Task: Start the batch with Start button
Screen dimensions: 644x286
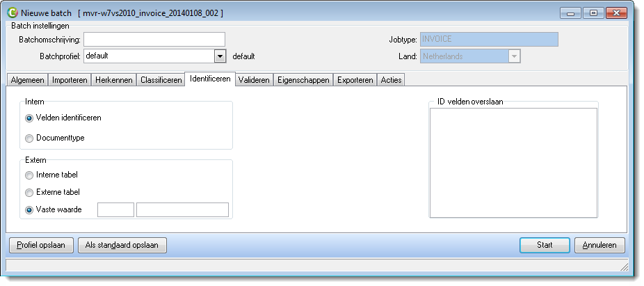Action: (x=545, y=246)
